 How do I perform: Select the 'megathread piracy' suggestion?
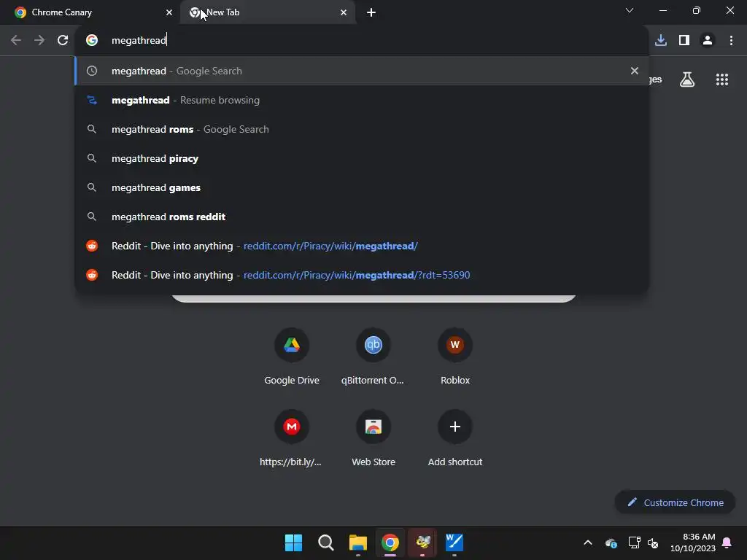coord(362,158)
